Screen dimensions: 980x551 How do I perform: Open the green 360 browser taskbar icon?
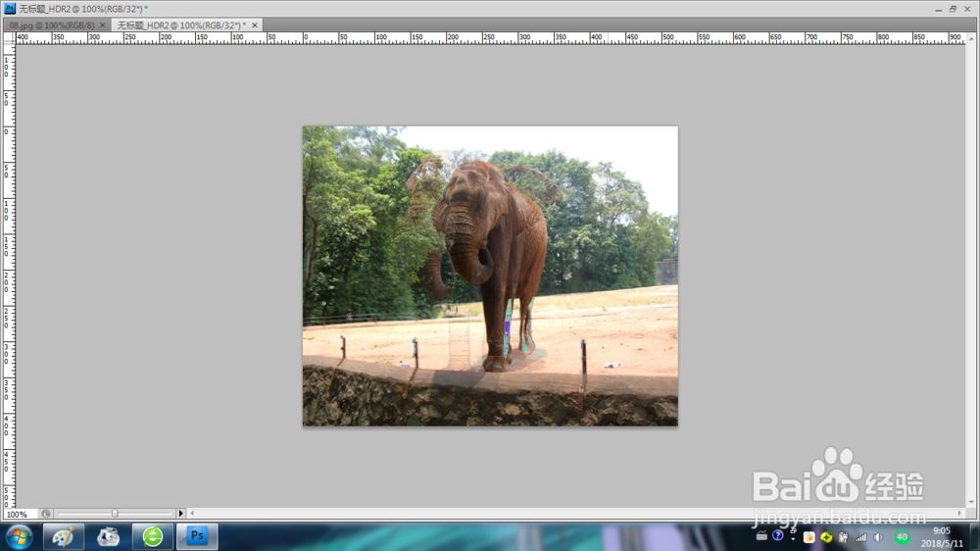[x=153, y=536]
